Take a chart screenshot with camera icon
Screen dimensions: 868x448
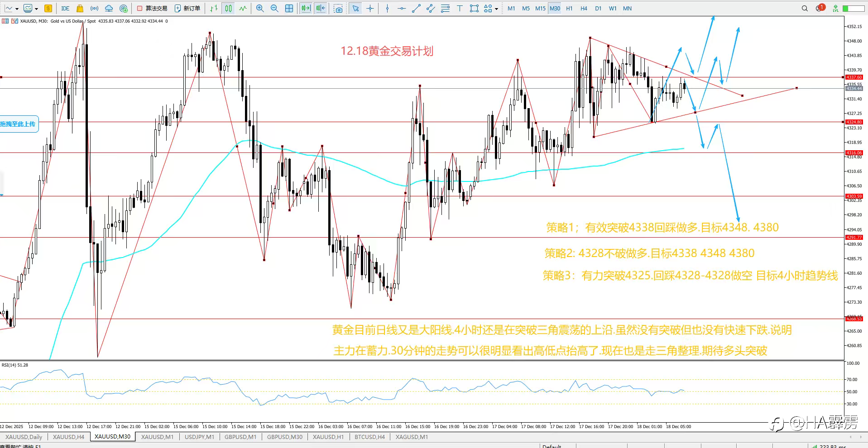pyautogui.click(x=338, y=8)
